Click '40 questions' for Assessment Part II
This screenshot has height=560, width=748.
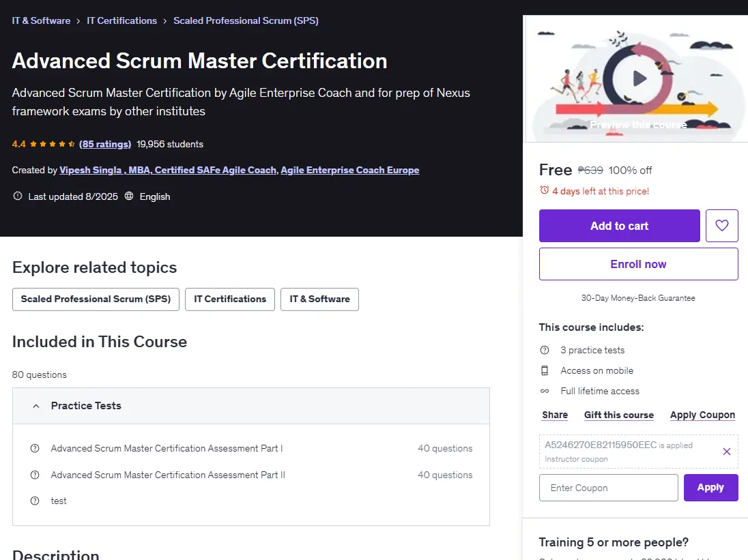tap(445, 475)
